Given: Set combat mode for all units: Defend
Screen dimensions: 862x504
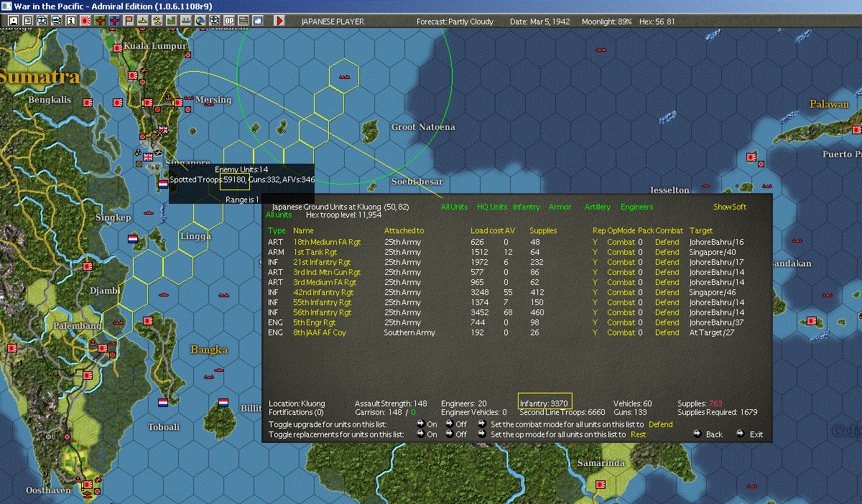Looking at the screenshot, I should [660, 424].
